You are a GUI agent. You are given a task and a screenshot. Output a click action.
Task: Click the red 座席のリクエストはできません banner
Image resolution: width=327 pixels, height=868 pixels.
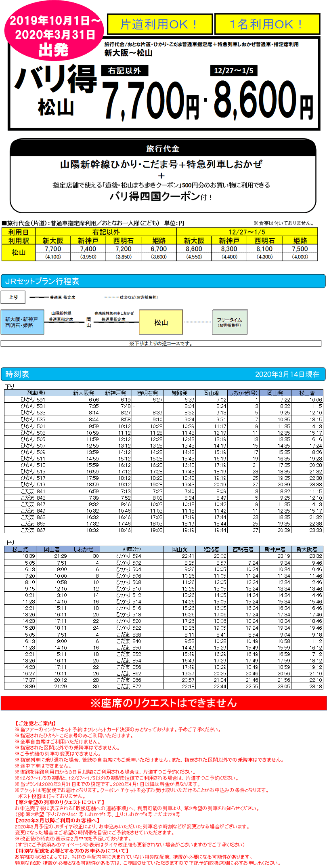point(163,703)
